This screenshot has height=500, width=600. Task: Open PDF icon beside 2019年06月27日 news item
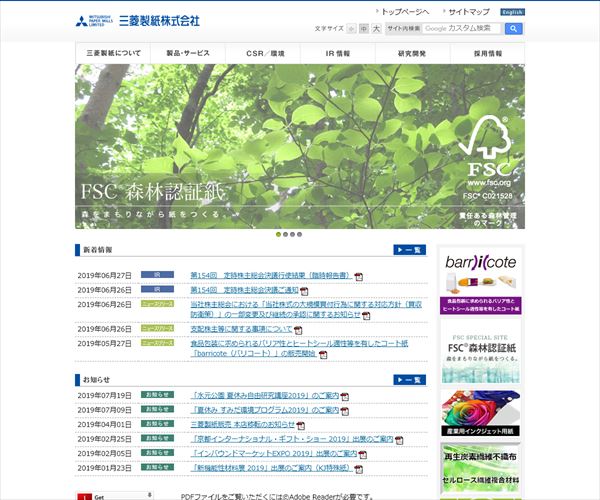[359, 276]
